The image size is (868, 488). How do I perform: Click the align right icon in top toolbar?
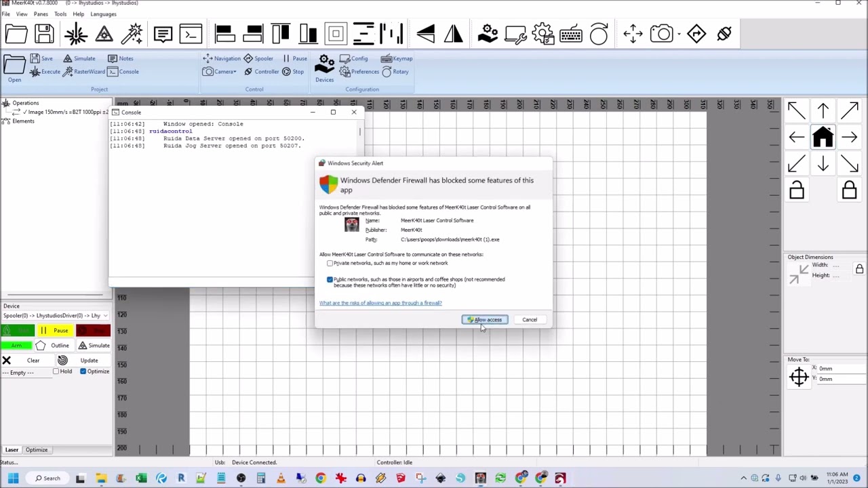pyautogui.click(x=253, y=34)
